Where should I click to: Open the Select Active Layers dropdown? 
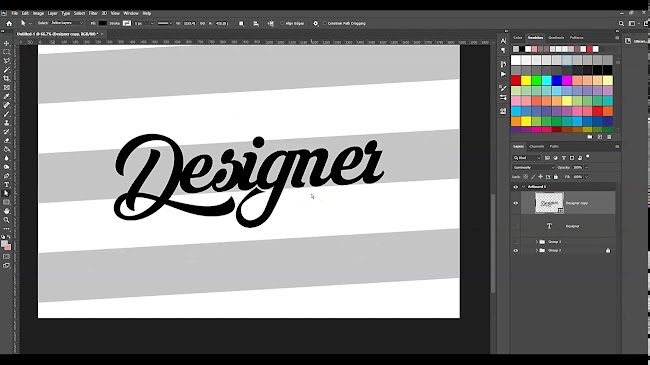coord(67,23)
